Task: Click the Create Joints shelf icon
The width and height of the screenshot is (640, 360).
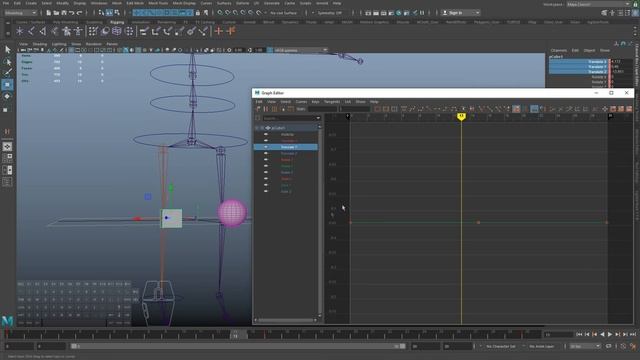Action: [31, 31]
